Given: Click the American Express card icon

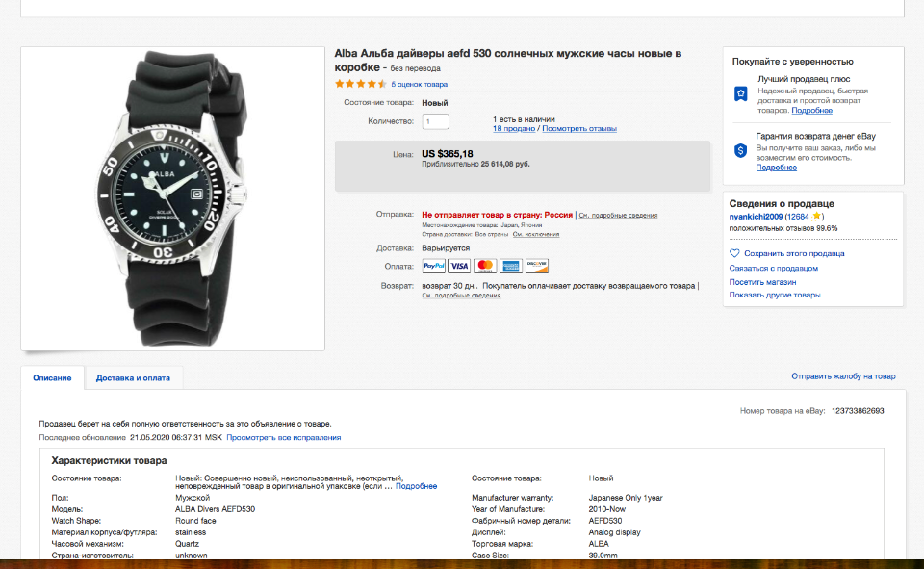Looking at the screenshot, I should [x=511, y=266].
